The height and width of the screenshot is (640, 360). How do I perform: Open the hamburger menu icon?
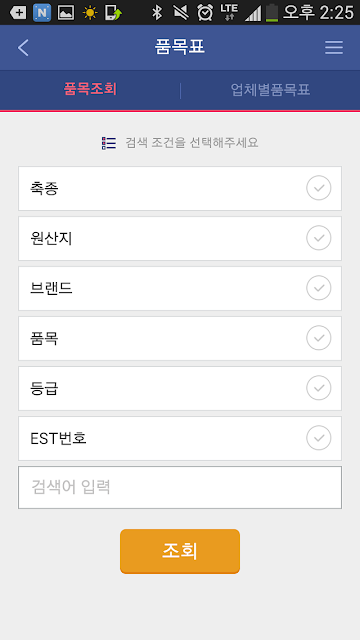pyautogui.click(x=334, y=48)
